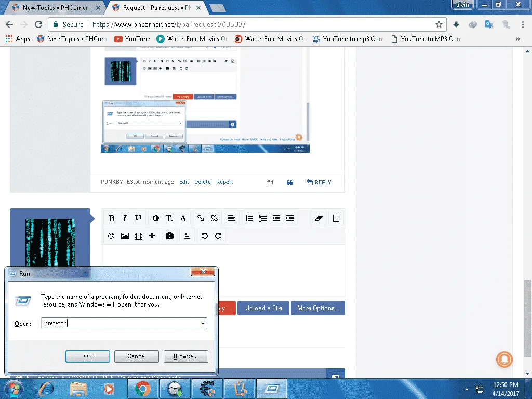The image size is (532, 399).
Task: Open the download manager extension icon
Action: point(456,24)
